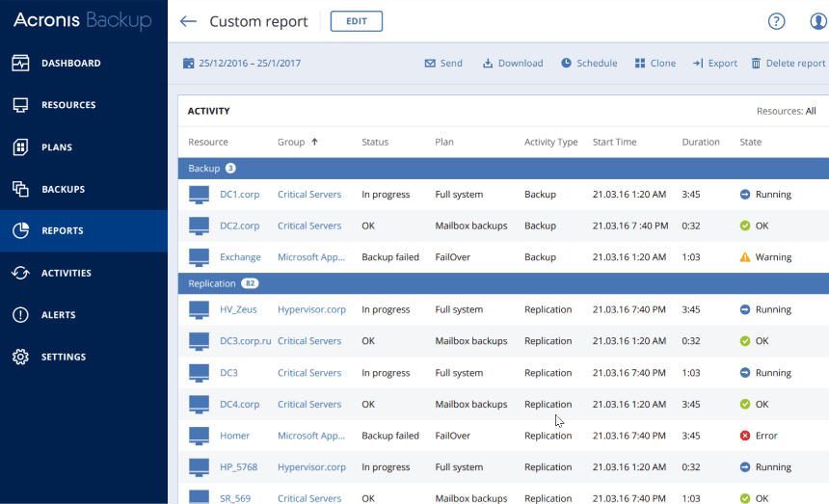
Task: Open the help question mark icon
Action: [x=776, y=21]
